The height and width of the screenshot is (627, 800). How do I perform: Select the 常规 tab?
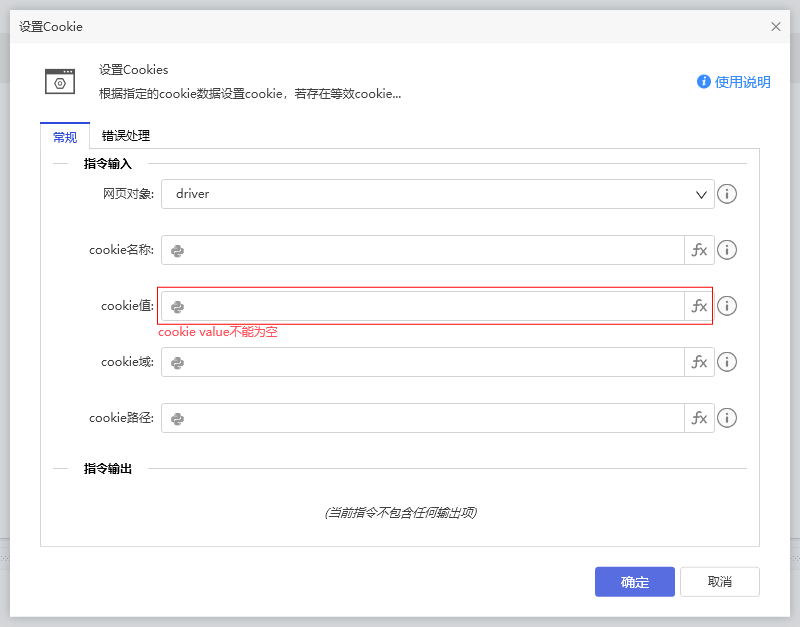click(64, 135)
